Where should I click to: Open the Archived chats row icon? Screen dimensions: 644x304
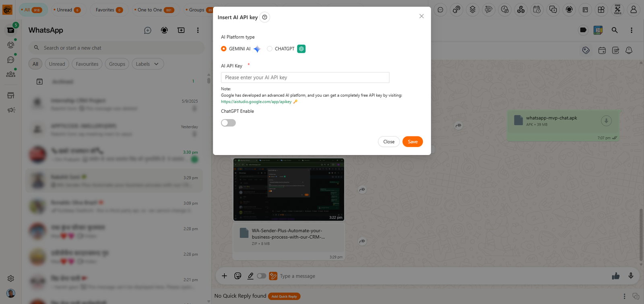pos(39,82)
